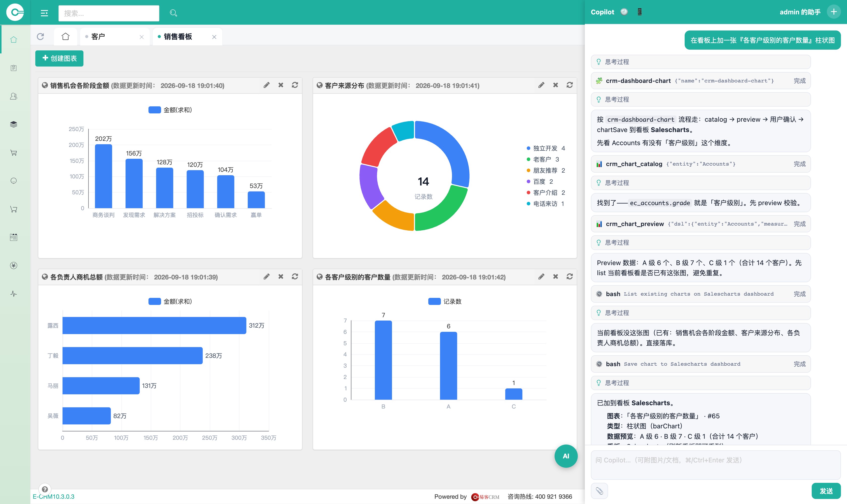Start new Copilot chat with plus
The height and width of the screenshot is (504, 847).
[834, 12]
